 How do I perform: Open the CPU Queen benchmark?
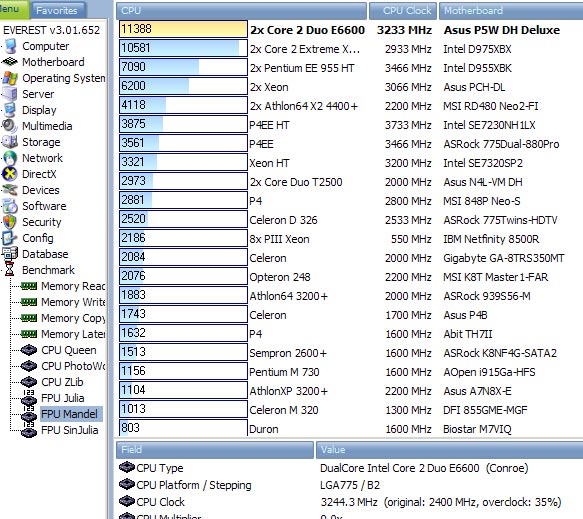pyautogui.click(x=68, y=350)
